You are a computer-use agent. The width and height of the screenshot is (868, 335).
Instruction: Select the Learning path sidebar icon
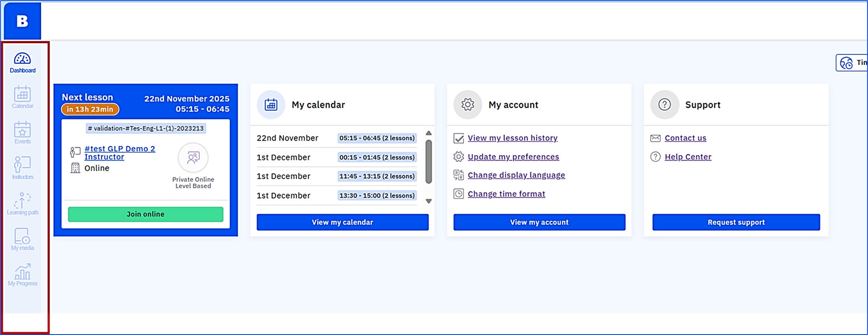[23, 204]
